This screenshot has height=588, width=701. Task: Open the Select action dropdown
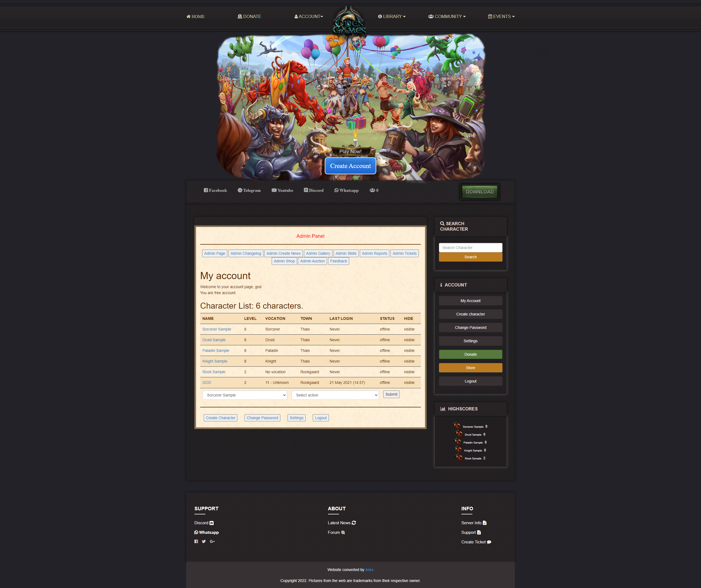tap(335, 395)
